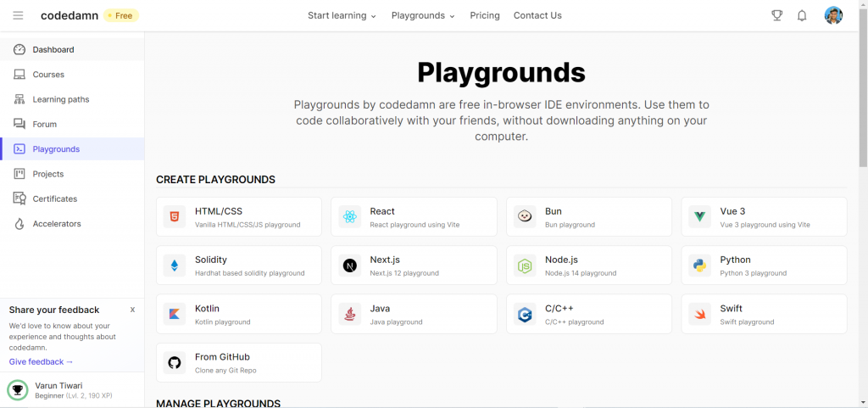
Task: Open the hamburger menu icon
Action: click(x=19, y=15)
